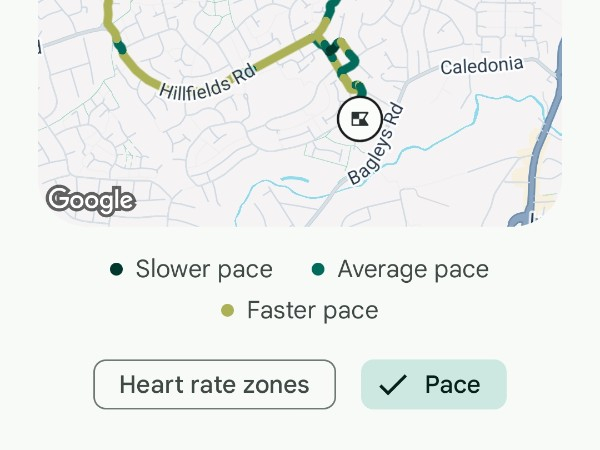Click the dark green Slower pace dot

coord(117,269)
